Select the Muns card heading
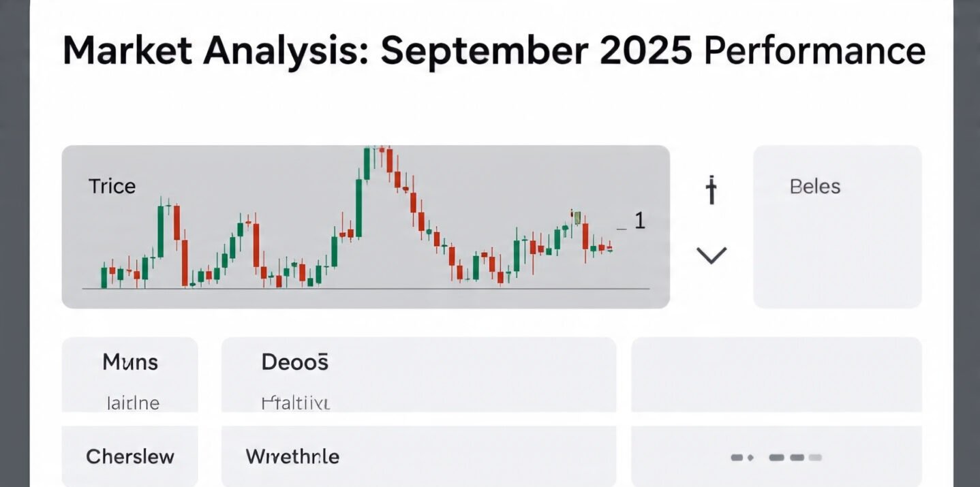Viewport: 980px width, 487px height. 130,362
